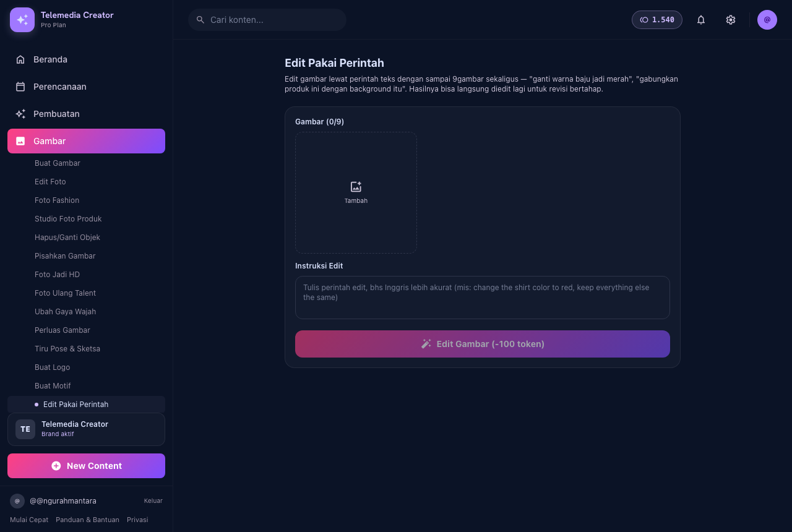Click the Telemedia Creator sparkle logo

[22, 20]
